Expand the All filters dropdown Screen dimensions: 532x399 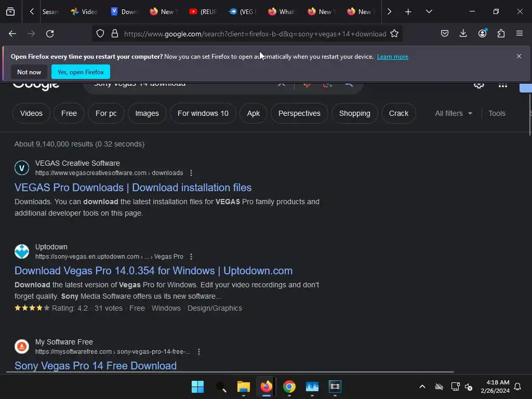pos(454,113)
